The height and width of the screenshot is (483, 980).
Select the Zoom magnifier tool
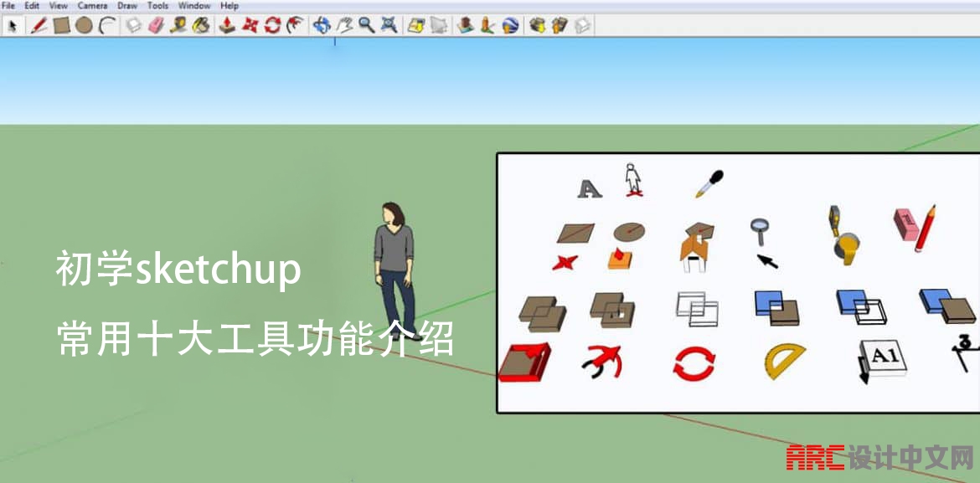click(366, 26)
